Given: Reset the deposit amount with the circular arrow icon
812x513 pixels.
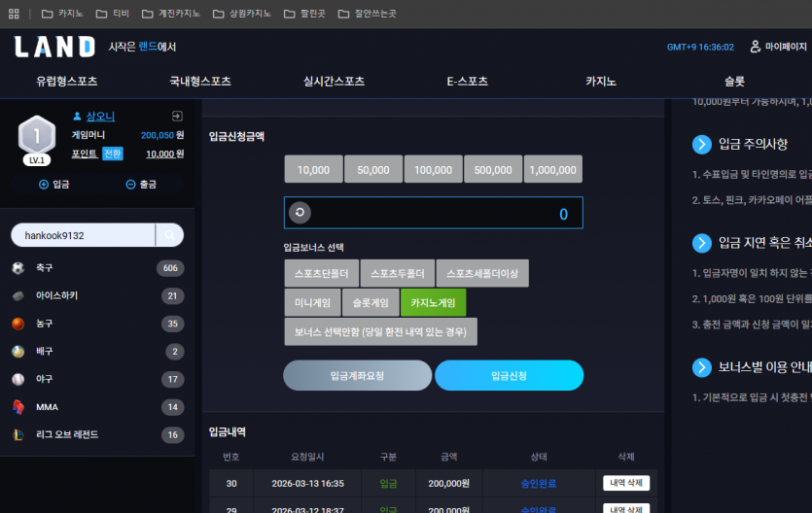Looking at the screenshot, I should tap(300, 213).
